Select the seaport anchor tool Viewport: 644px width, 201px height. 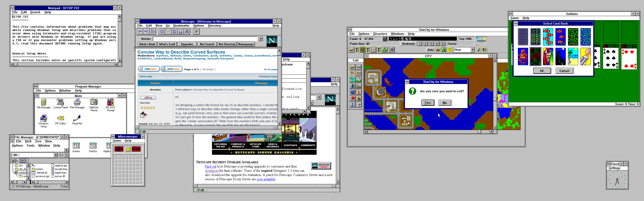[352, 105]
